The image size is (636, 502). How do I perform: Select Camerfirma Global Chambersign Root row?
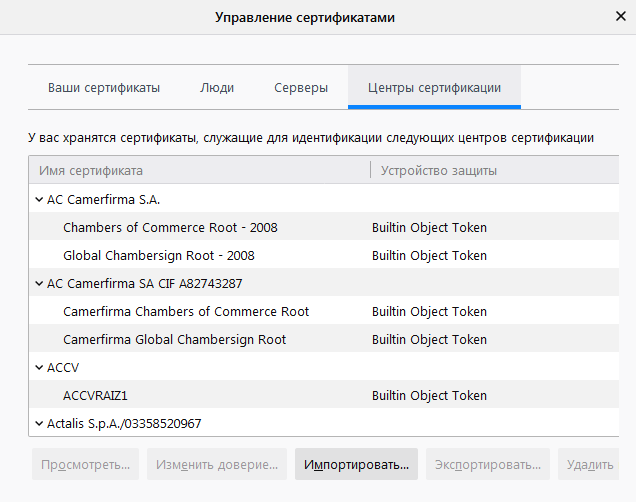pos(174,340)
